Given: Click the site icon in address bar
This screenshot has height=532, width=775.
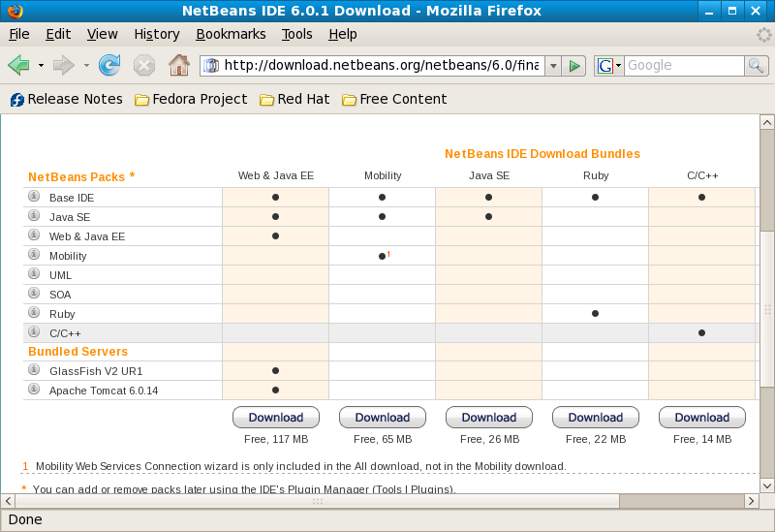Looking at the screenshot, I should click(211, 65).
